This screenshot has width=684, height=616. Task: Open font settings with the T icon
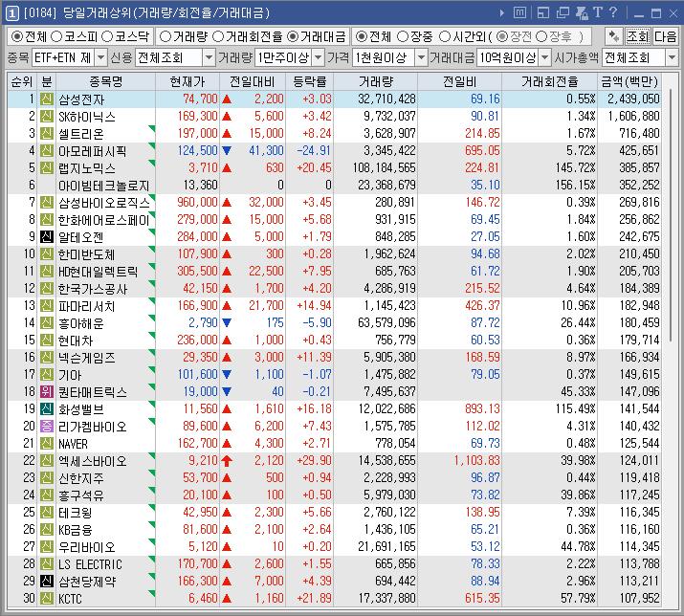pyautogui.click(x=598, y=12)
